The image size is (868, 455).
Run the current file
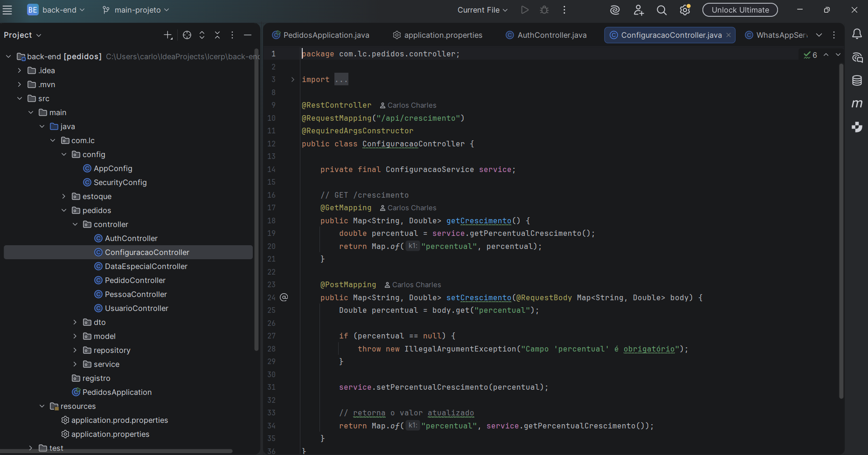pos(525,10)
